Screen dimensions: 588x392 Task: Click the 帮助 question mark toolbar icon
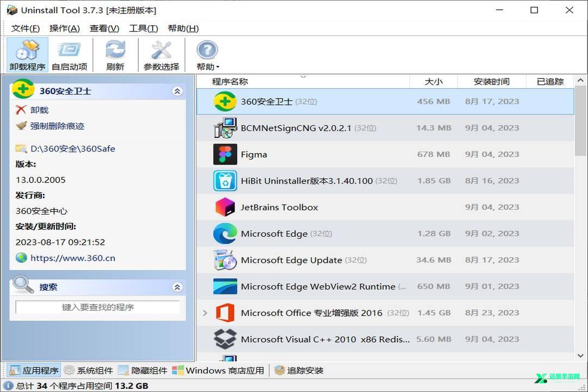point(207,50)
